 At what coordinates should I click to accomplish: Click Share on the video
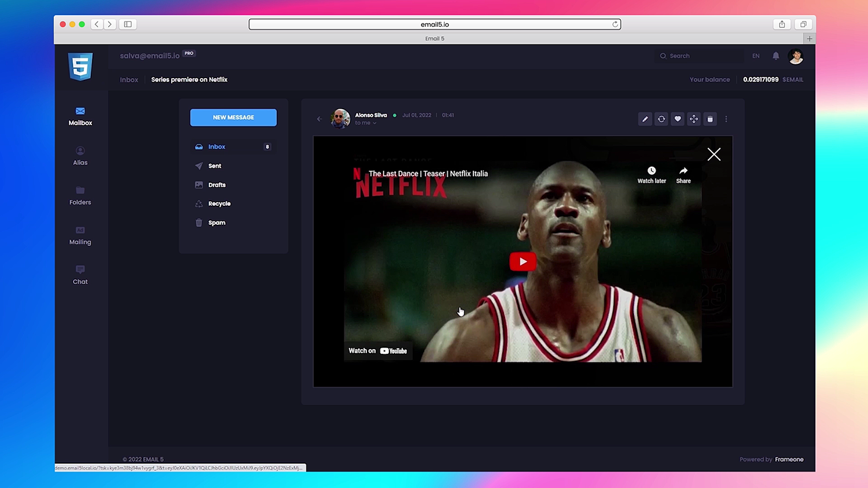[683, 175]
